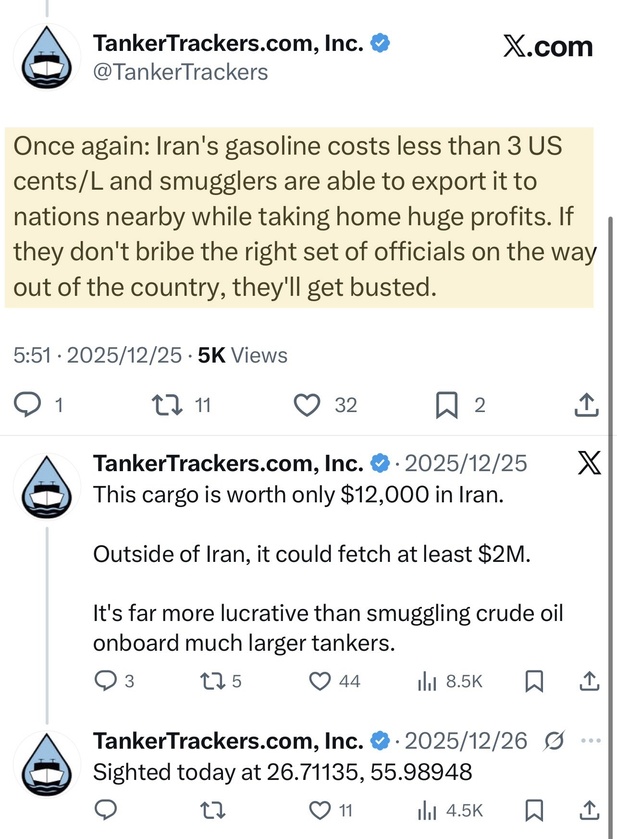Click the X logo on the 2025/12/25 reply
Viewport: 617px width, 839px height.
(x=589, y=464)
